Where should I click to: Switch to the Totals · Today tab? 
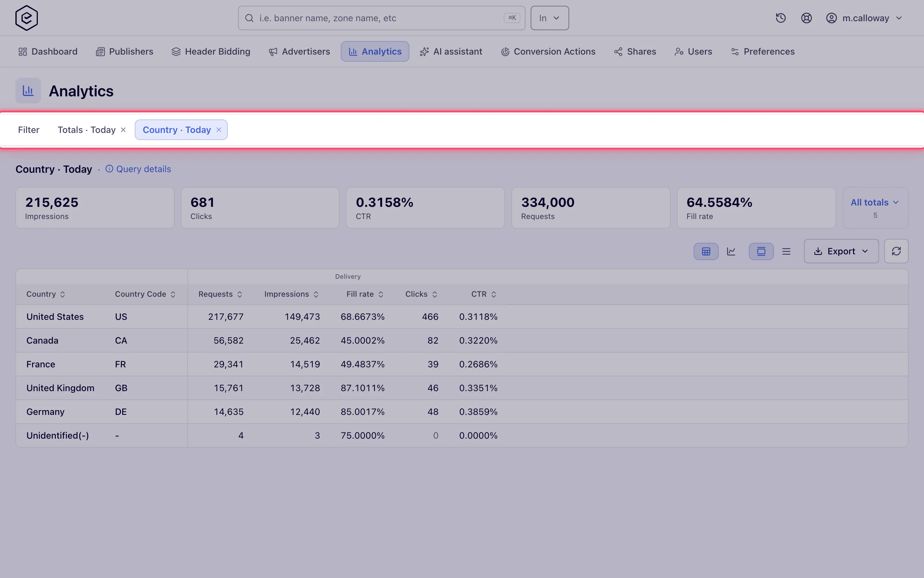pos(87,130)
